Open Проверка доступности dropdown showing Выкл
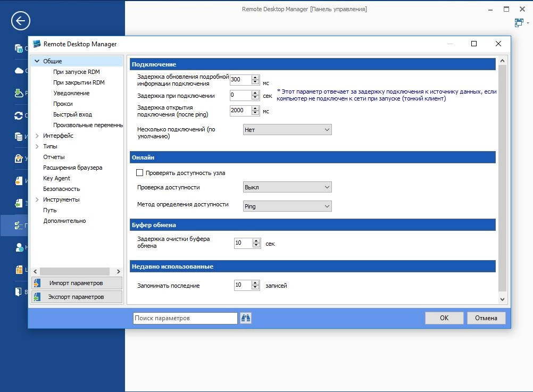Viewport: 533px width, 392px height. 287,187
